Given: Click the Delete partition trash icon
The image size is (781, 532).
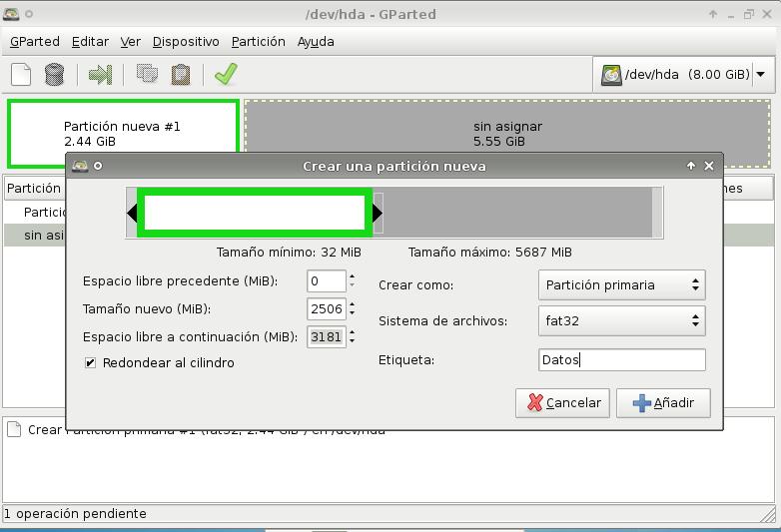Looking at the screenshot, I should 54,75.
